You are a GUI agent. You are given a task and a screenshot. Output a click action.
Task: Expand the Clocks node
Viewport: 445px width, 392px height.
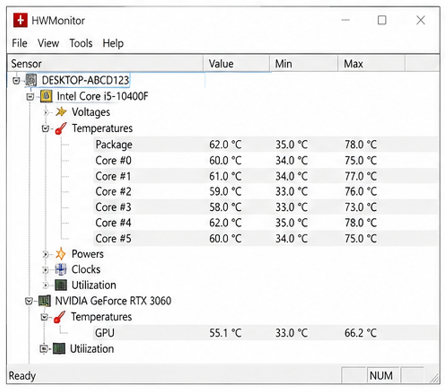pyautogui.click(x=45, y=270)
